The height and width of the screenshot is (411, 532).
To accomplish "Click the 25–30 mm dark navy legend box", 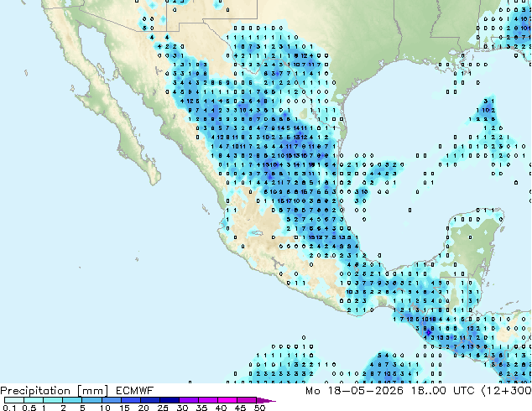I will (x=170, y=400).
